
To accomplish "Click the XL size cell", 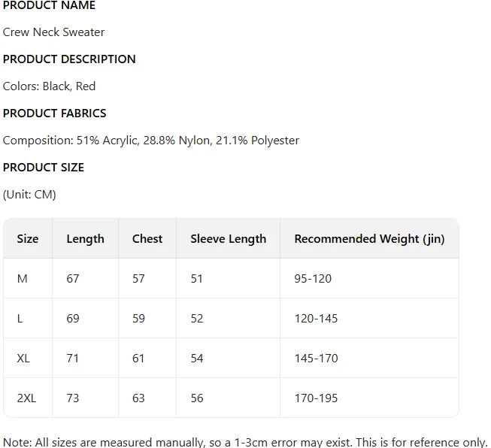I will click(x=23, y=359).
